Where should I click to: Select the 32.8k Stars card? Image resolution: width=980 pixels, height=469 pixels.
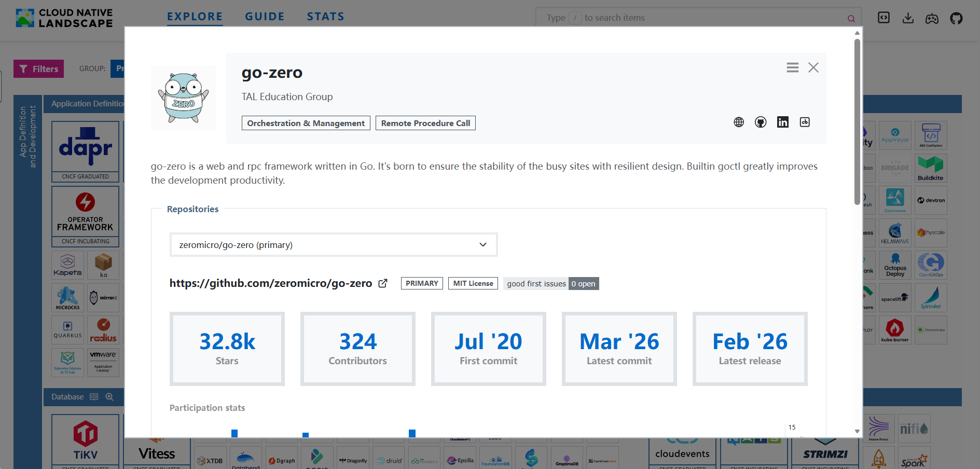click(227, 349)
